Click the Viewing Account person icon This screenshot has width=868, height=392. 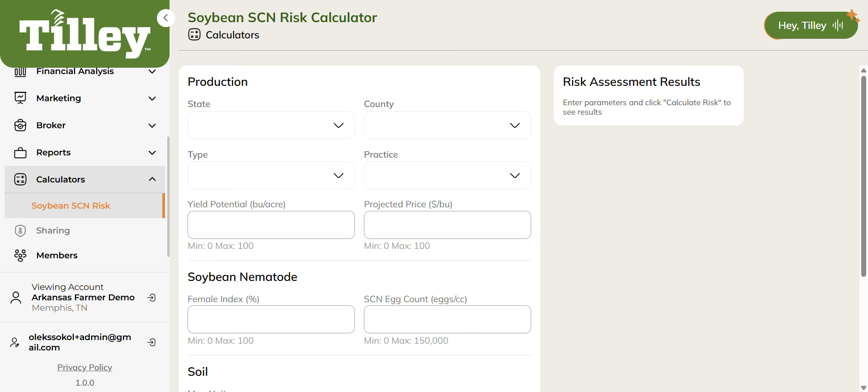pos(16,298)
